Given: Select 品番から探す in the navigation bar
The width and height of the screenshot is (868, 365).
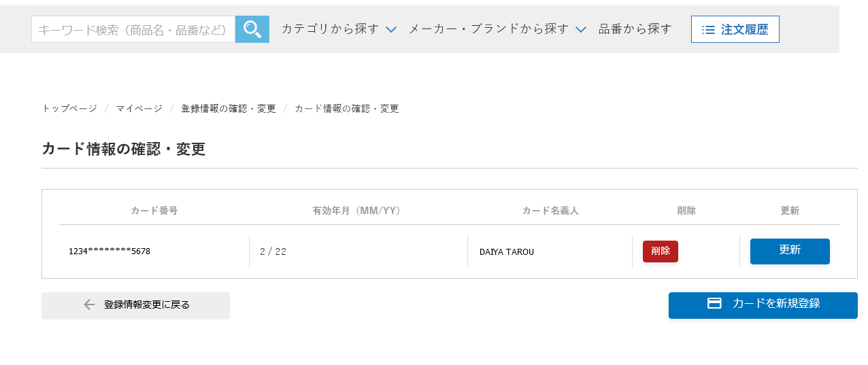Looking at the screenshot, I should [635, 29].
